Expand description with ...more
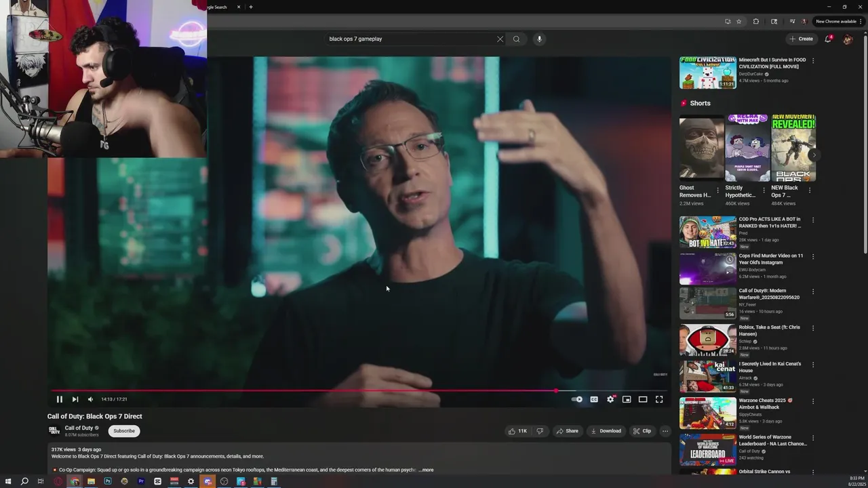 (426, 470)
